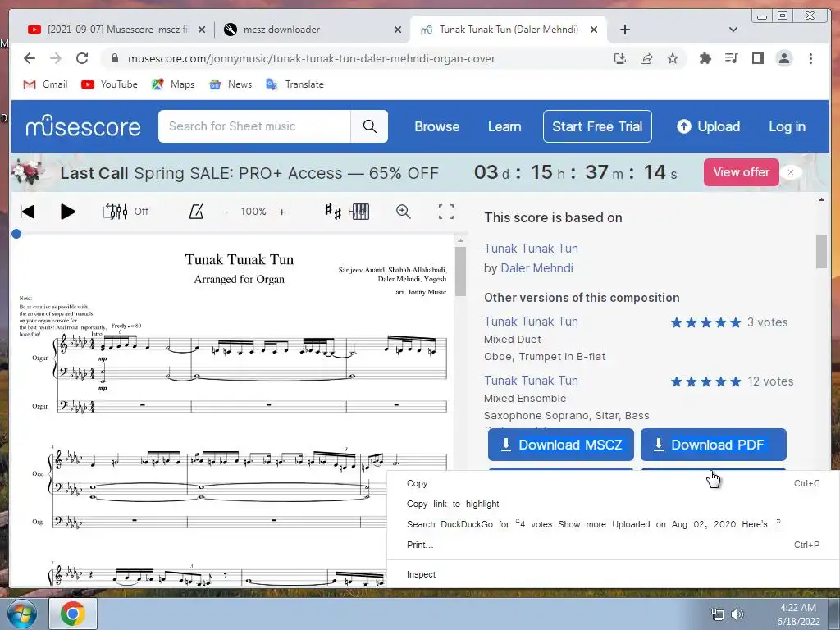Click the Chrome taskbar icon
This screenshot has height=630, width=840.
73,614
